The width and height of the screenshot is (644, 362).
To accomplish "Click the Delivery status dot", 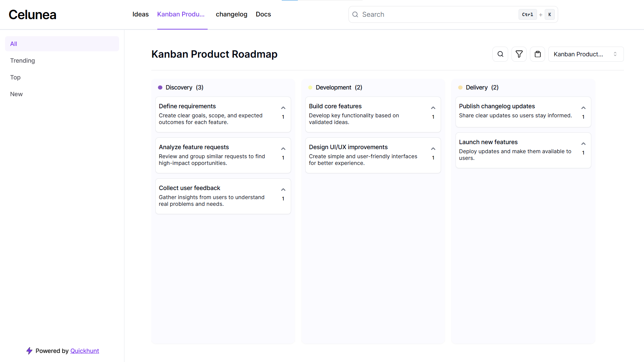I will click(460, 87).
